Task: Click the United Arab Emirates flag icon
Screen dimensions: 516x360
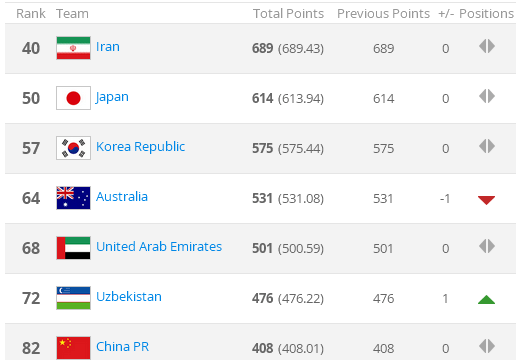Action: pos(73,248)
